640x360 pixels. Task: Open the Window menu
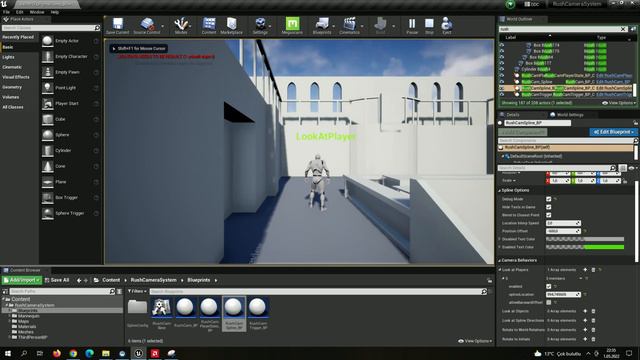[x=37, y=12]
